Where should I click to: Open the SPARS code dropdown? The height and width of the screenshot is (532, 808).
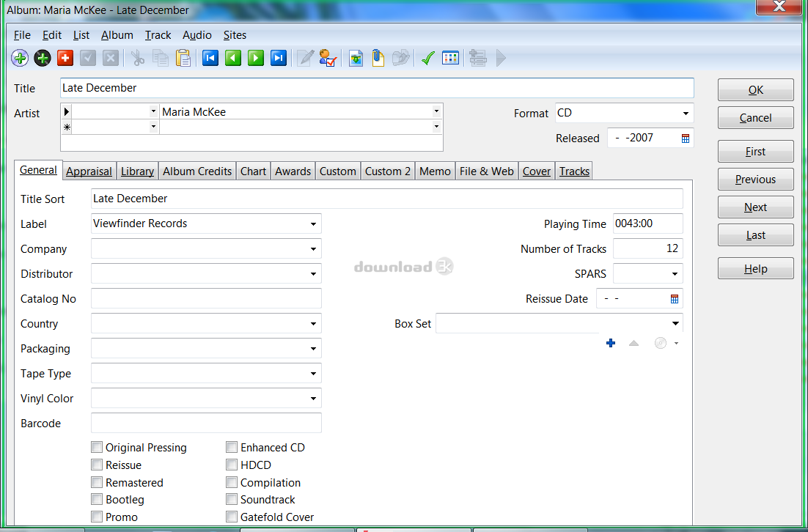tap(675, 274)
